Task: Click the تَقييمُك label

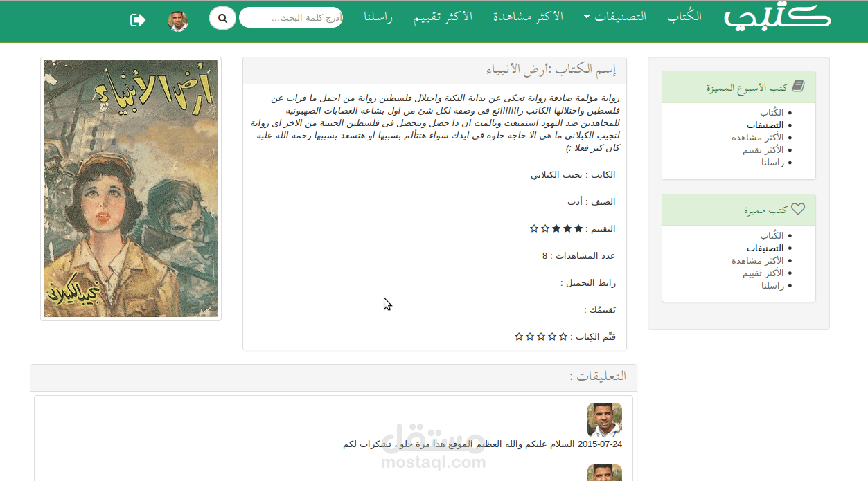Action: coord(600,310)
